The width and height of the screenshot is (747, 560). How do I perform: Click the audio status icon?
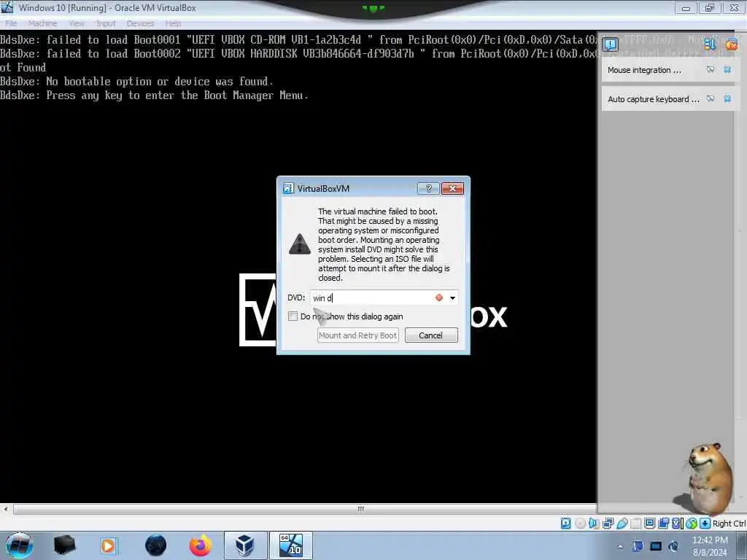click(x=594, y=524)
